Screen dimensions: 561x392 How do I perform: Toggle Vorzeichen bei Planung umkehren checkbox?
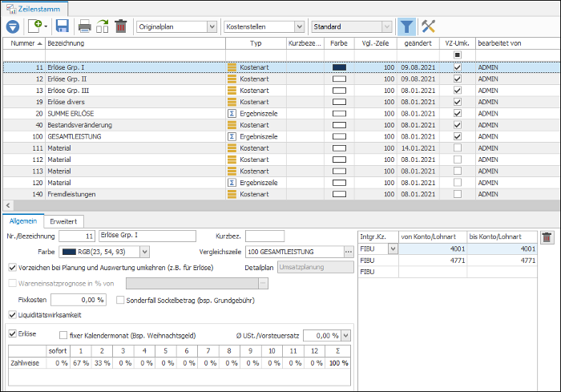(13, 268)
